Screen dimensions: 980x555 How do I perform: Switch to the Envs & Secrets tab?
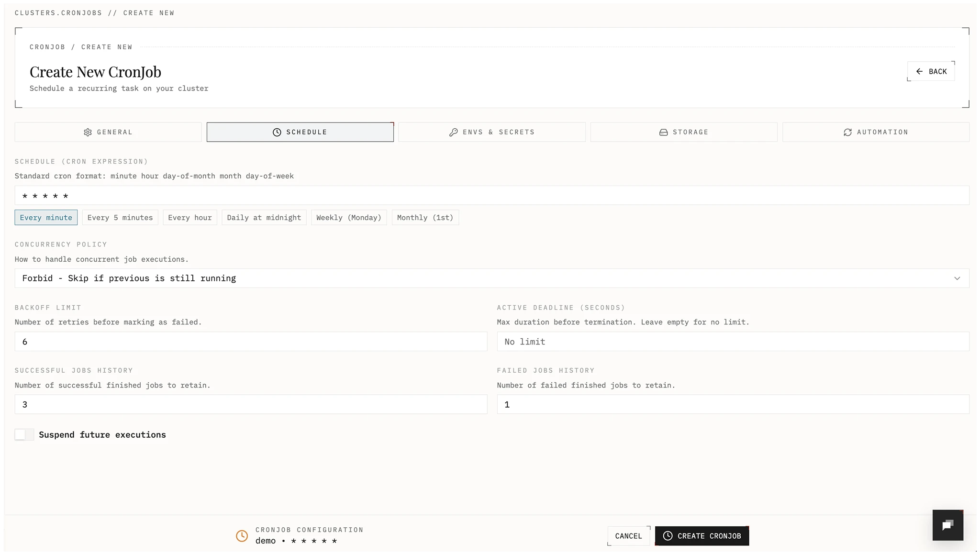click(492, 132)
